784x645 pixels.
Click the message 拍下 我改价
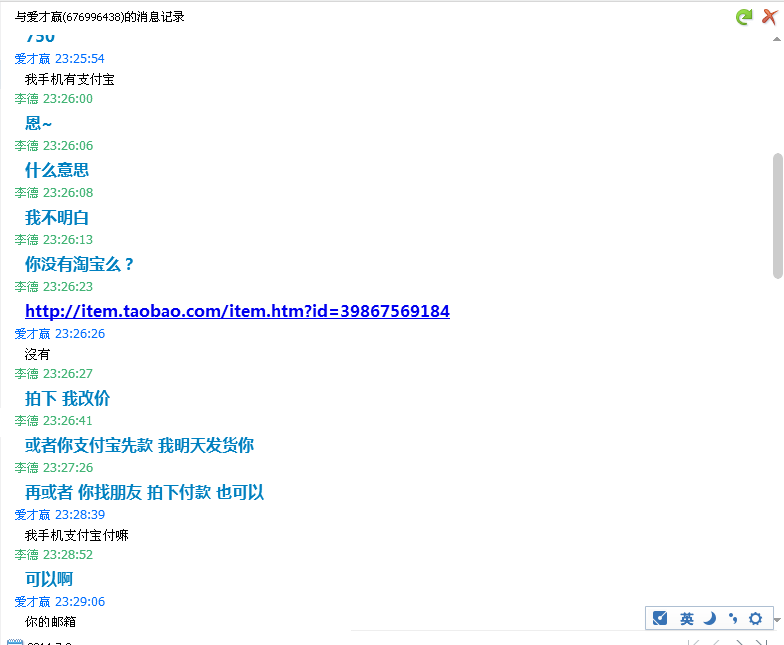[67, 398]
